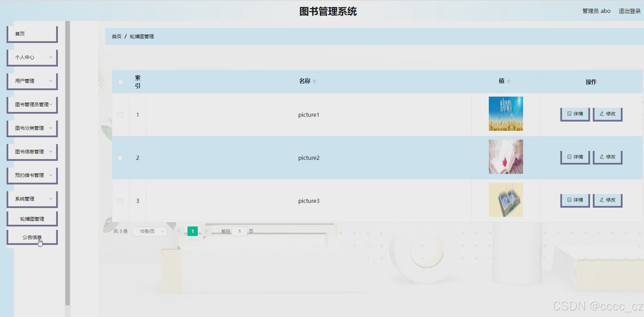Click the sort arrows on the 值 column
The image size is (644, 317).
tap(509, 81)
